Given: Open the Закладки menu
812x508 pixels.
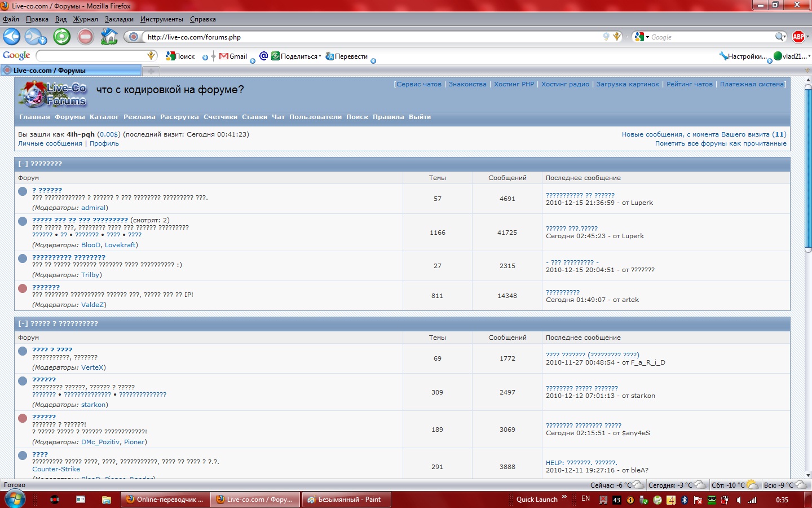Looking at the screenshot, I should (119, 19).
